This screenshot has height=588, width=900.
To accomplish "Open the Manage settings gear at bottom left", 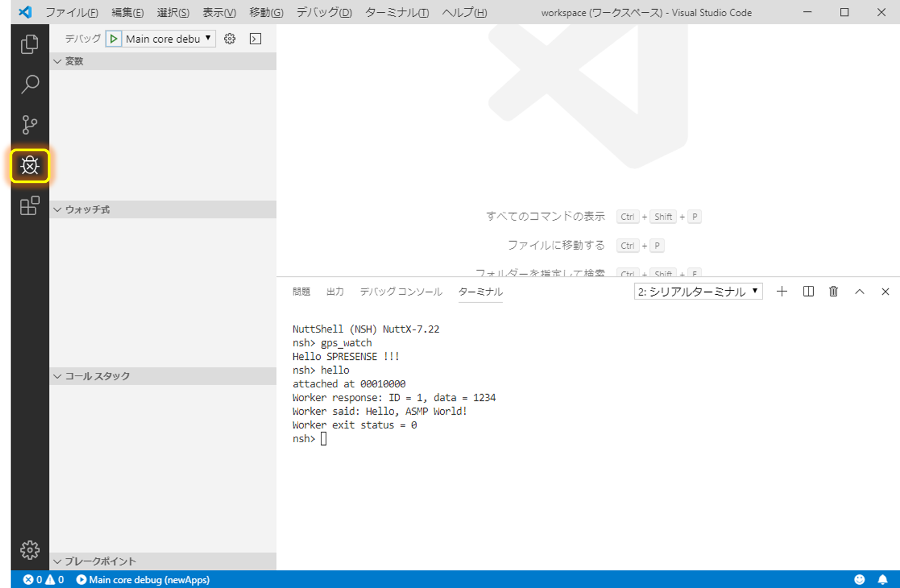I will pyautogui.click(x=29, y=550).
